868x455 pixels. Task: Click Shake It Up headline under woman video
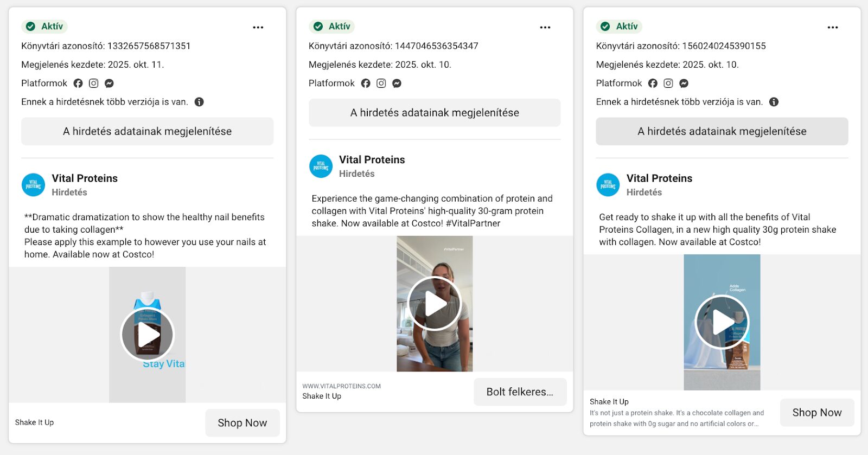(322, 396)
